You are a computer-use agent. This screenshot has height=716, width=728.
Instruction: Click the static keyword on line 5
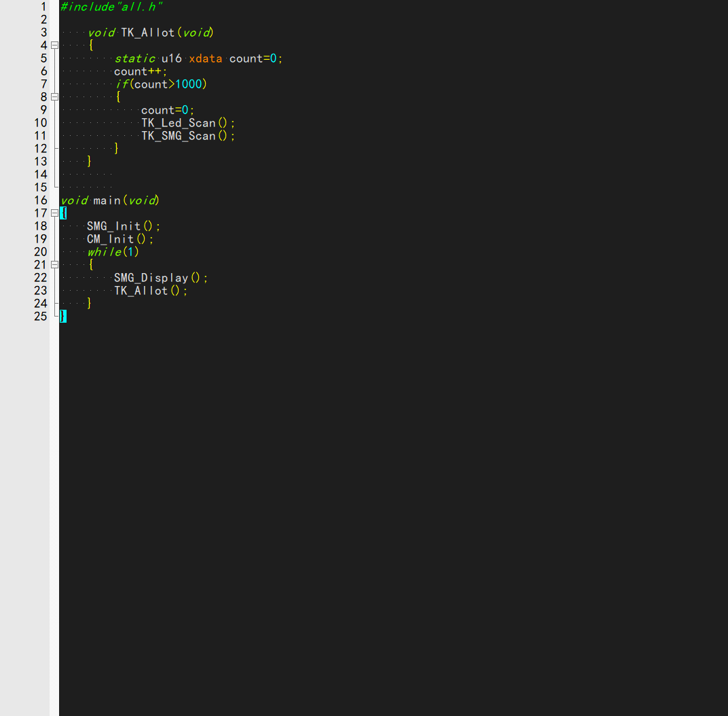coord(134,58)
